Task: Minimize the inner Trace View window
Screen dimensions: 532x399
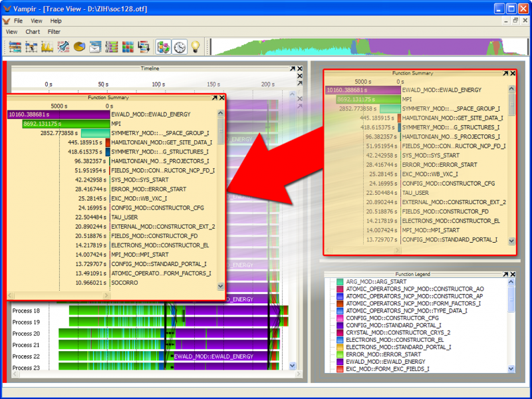Action: (506, 21)
